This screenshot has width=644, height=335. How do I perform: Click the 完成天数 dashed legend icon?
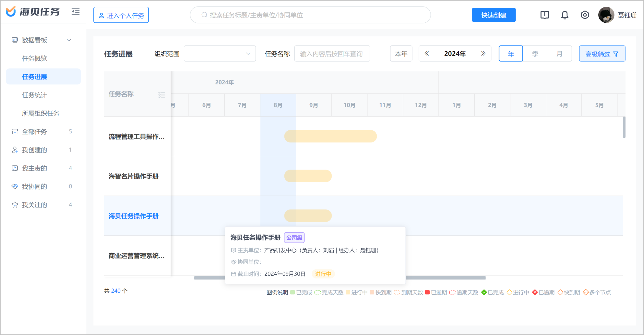317,292
